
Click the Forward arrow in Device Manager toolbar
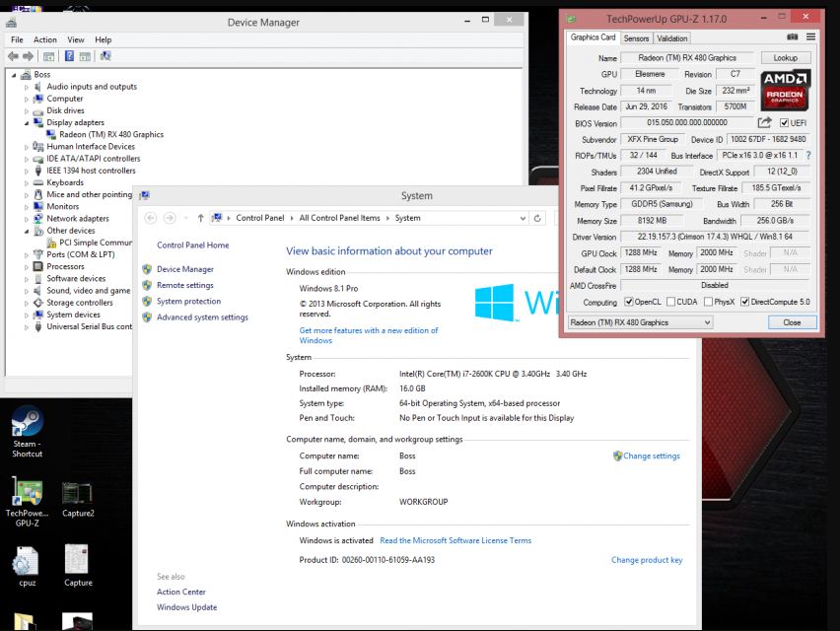coord(28,56)
